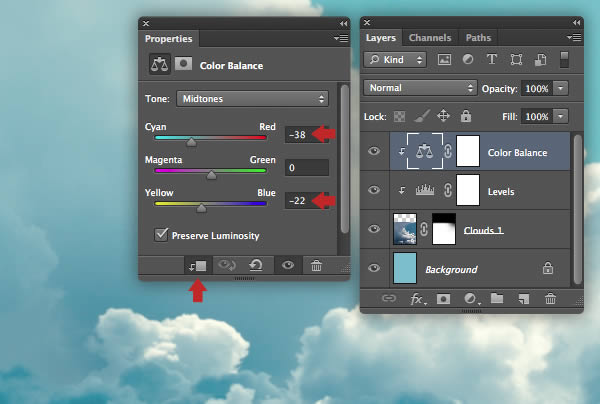Click the chain link on Levels layer
Viewport: 600px width, 404px height.
click(448, 190)
